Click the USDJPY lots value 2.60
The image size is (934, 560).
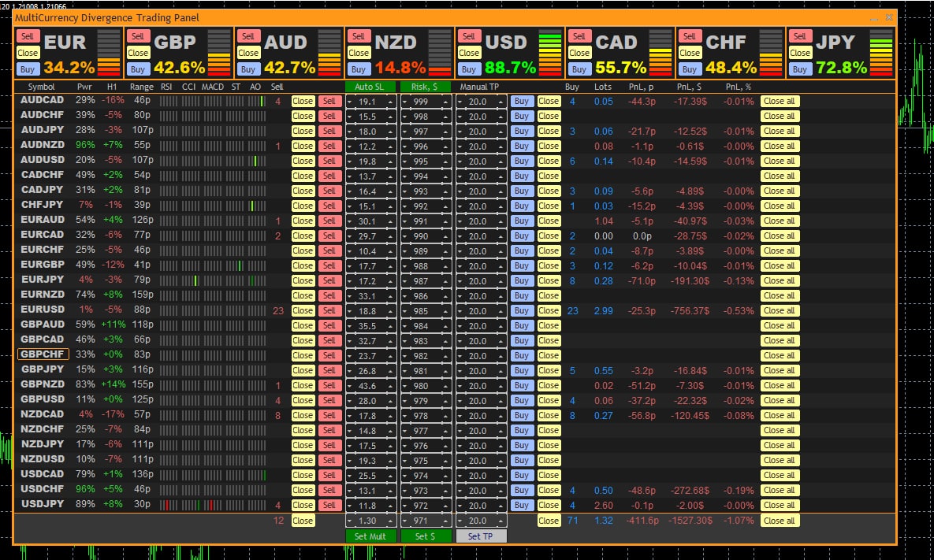(604, 505)
